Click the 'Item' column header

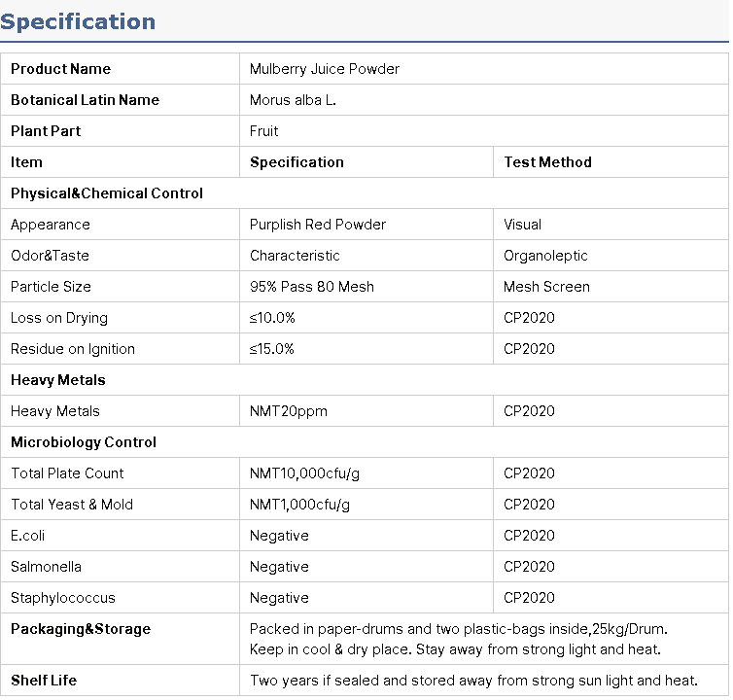(x=120, y=162)
